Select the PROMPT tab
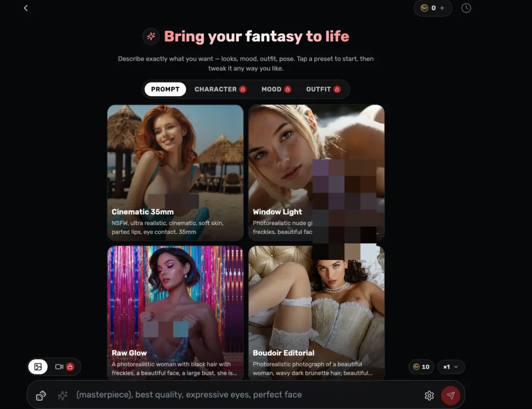This screenshot has height=409, width=532. coord(165,89)
